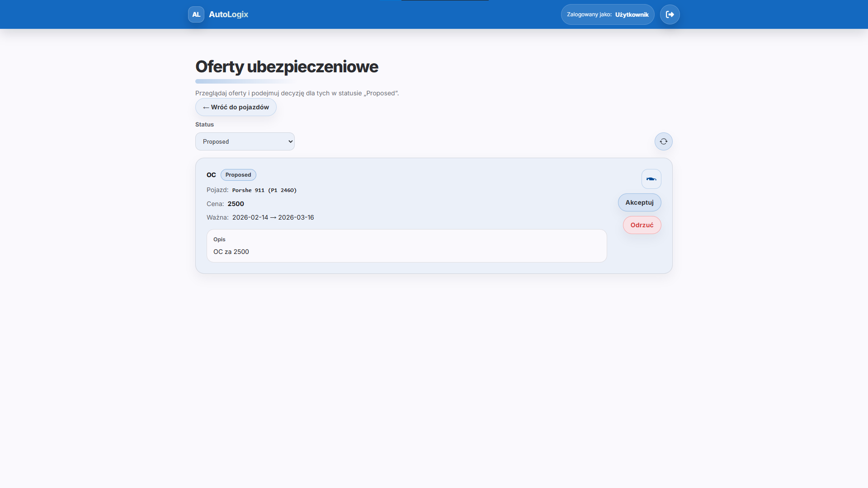This screenshot has height=488, width=868.
Task: Click the Proposed status badge
Action: coord(238,175)
